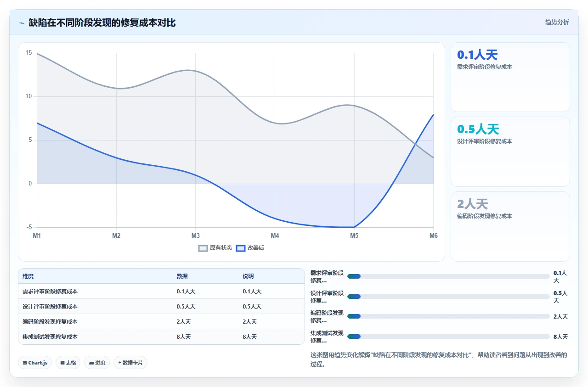Select the 0.5人天 design review card
Image resolution: width=588 pixels, height=387 pixels.
pos(510,151)
